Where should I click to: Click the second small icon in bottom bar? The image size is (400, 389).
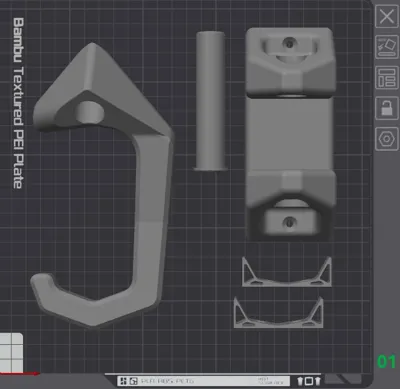click(x=134, y=381)
